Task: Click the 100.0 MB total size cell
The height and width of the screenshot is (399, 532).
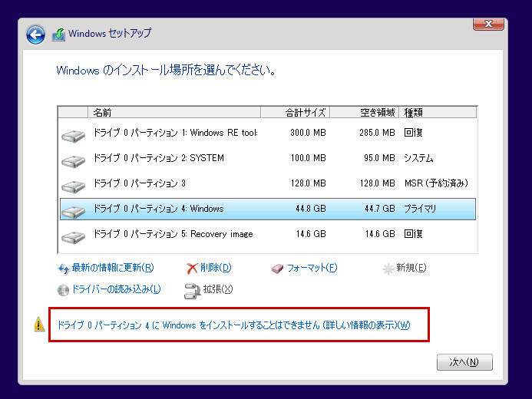Action: pos(308,158)
